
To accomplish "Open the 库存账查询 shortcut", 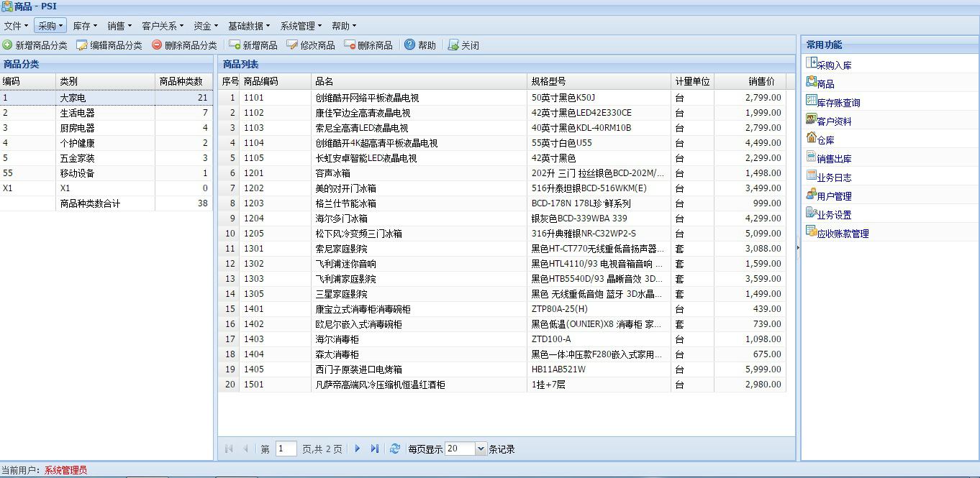I will coord(833,102).
